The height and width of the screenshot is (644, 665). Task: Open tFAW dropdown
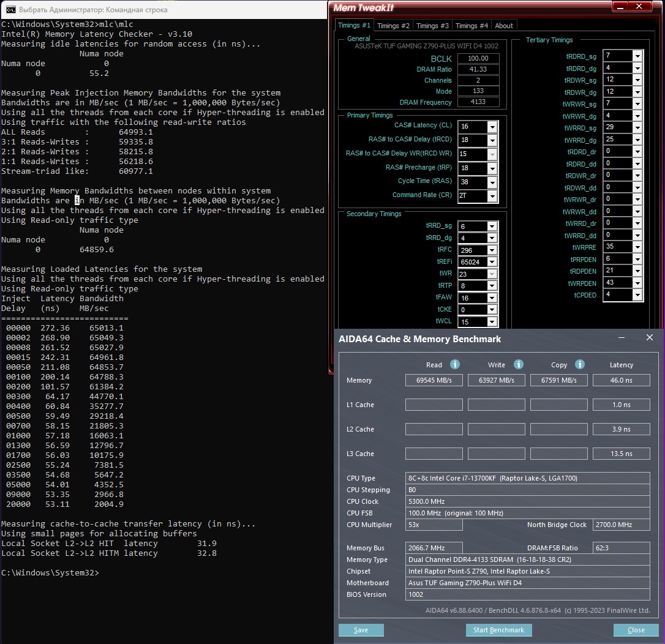pos(492,298)
